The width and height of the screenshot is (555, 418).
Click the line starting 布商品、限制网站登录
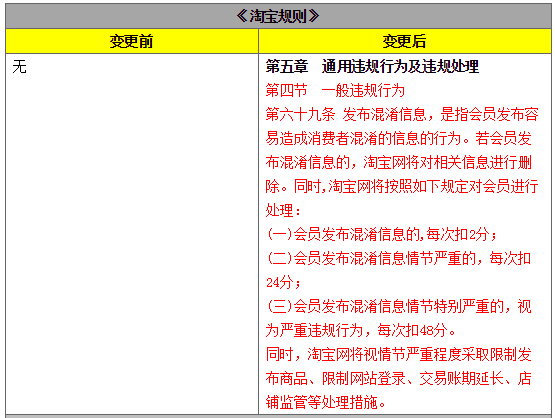pyautogui.click(x=399, y=379)
